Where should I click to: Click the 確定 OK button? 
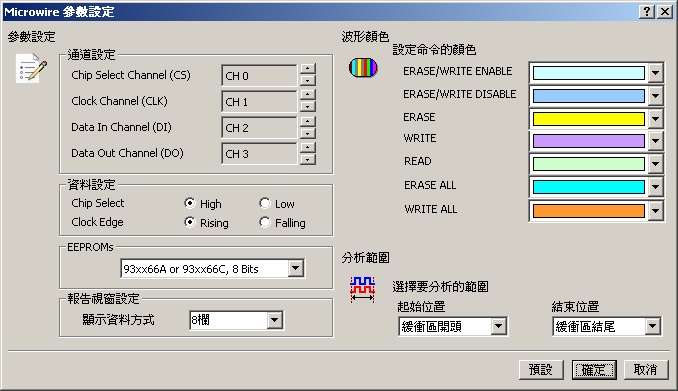[x=594, y=370]
